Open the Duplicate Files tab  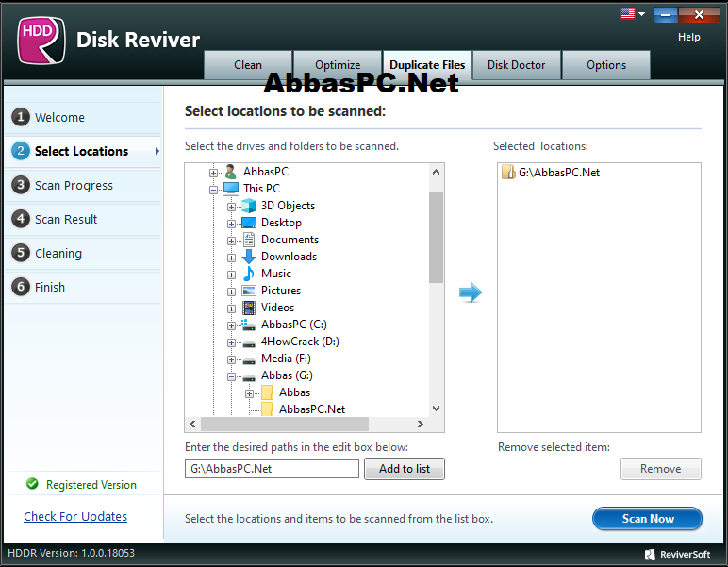427,65
